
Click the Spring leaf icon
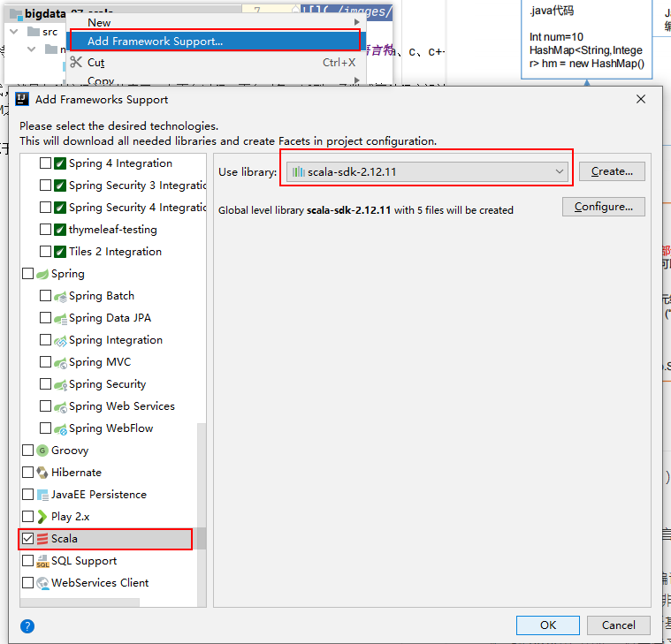pyautogui.click(x=42, y=274)
